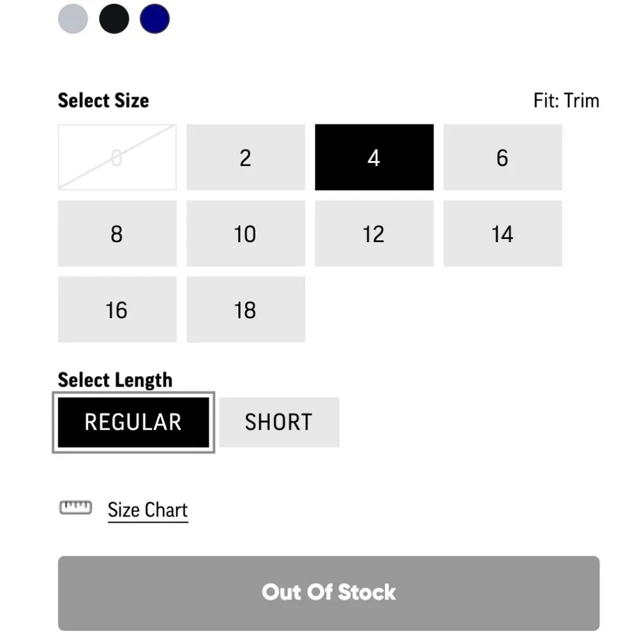Image resolution: width=644 pixels, height=644 pixels.
Task: Pick the navy blue color swatch
Action: tap(155, 19)
